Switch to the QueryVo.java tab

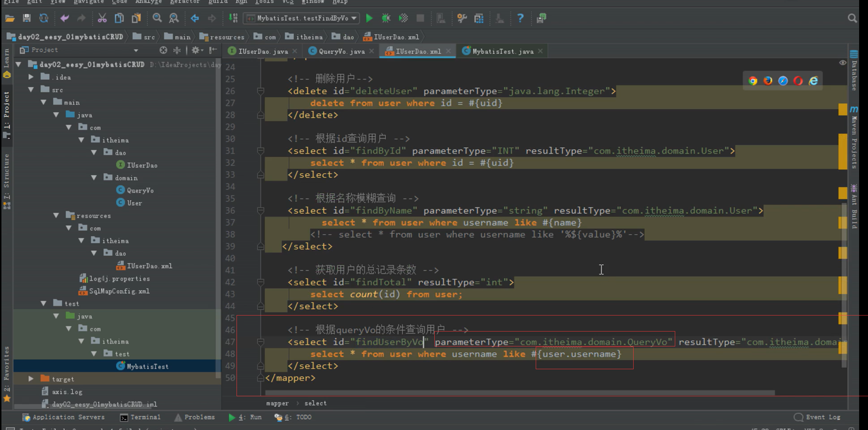[x=341, y=52]
